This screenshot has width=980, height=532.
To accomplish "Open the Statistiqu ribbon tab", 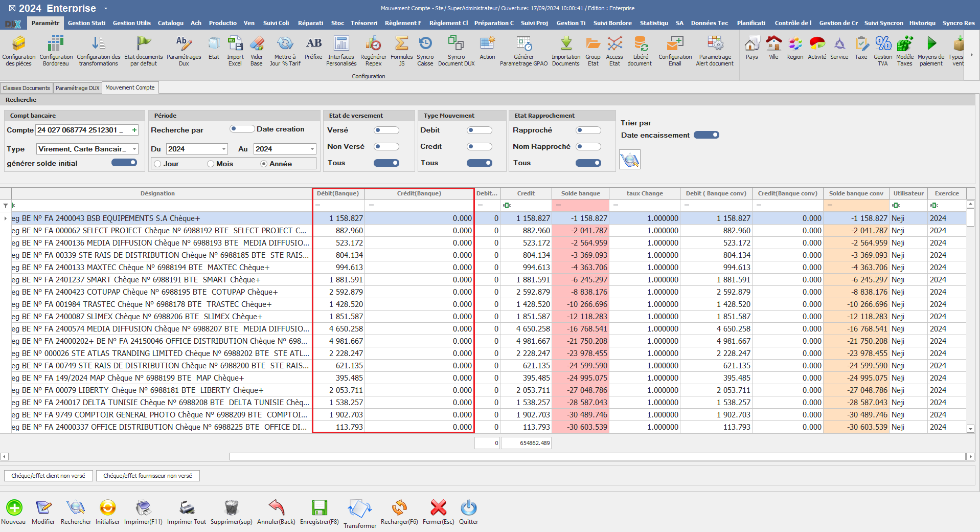I will [x=654, y=23].
